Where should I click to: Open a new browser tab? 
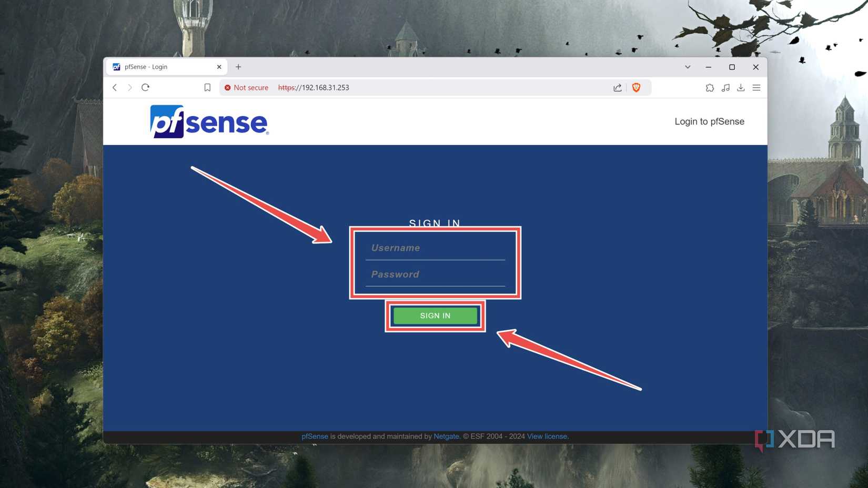tap(238, 67)
